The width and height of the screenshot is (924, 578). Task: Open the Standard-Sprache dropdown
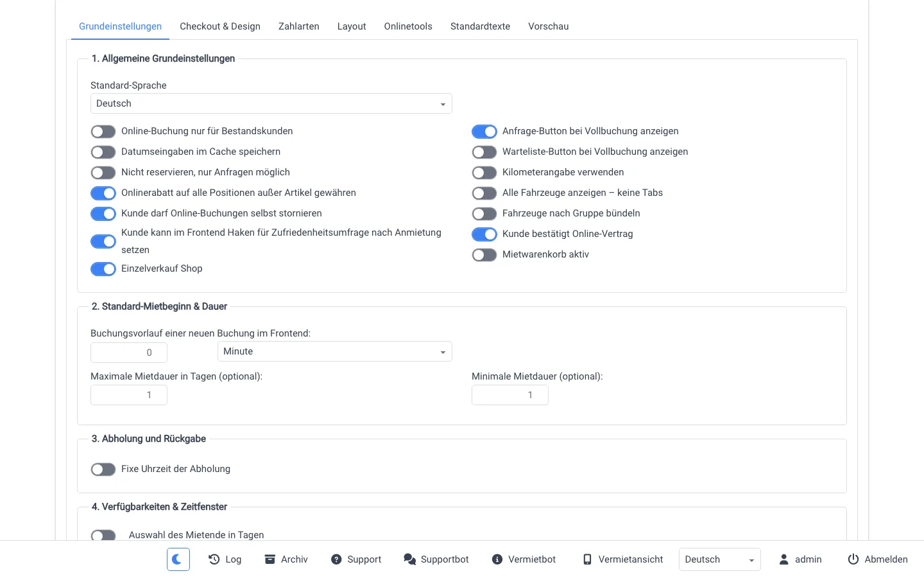271,103
